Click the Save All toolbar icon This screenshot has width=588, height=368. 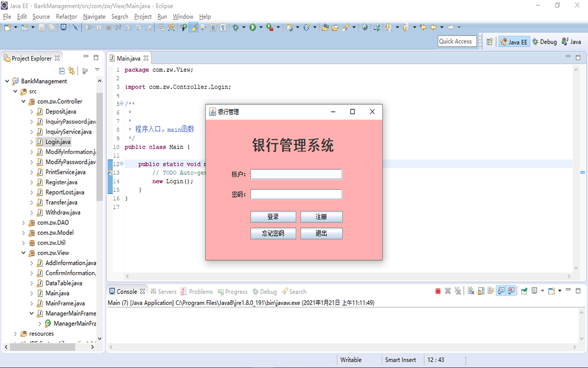point(51,27)
